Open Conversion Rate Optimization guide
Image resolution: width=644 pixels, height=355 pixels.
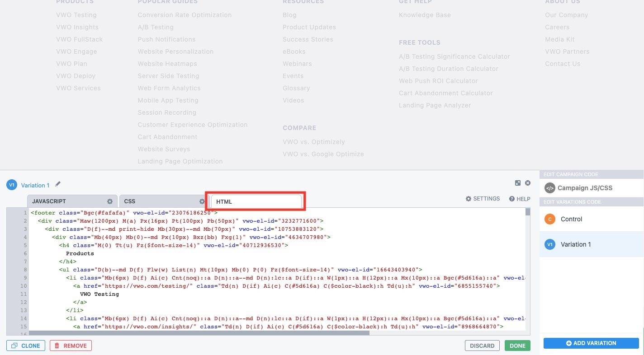click(185, 15)
